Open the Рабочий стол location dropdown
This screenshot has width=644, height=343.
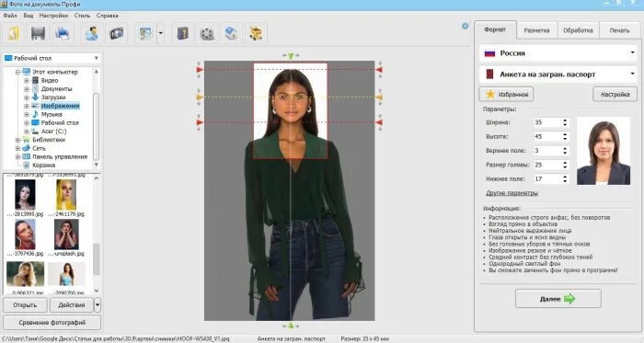(52, 58)
